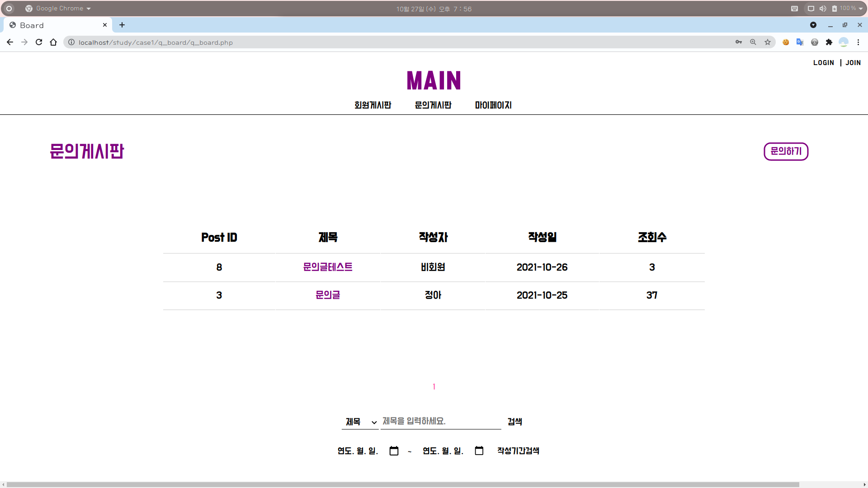Click the 문의하기 button
This screenshot has height=488, width=868.
point(786,151)
